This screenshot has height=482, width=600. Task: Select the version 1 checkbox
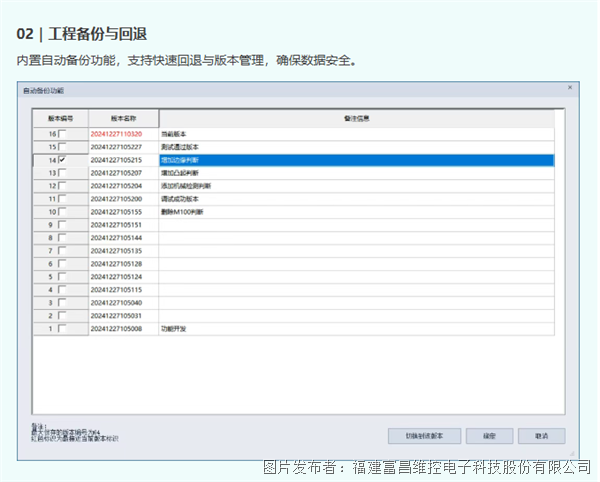pos(63,328)
